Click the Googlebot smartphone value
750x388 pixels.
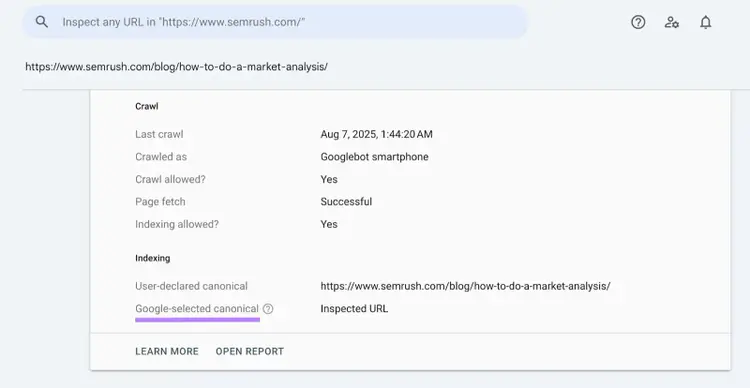[375, 157]
